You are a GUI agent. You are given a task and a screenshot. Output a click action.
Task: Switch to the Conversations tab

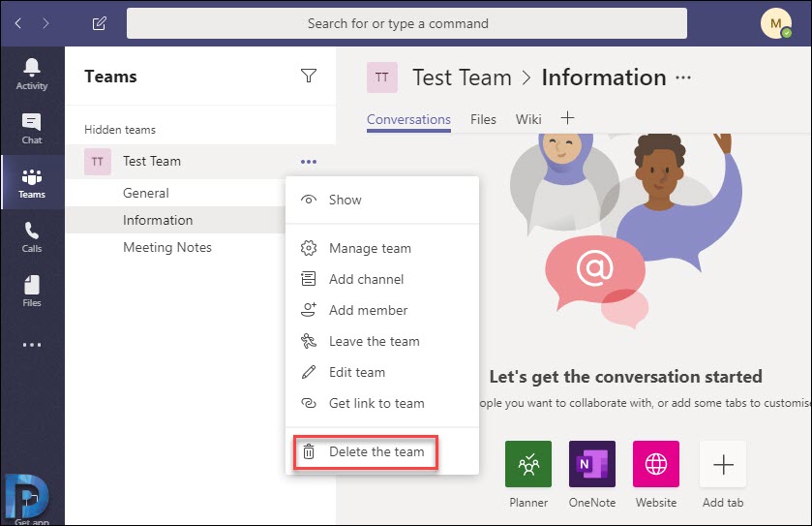coord(408,120)
